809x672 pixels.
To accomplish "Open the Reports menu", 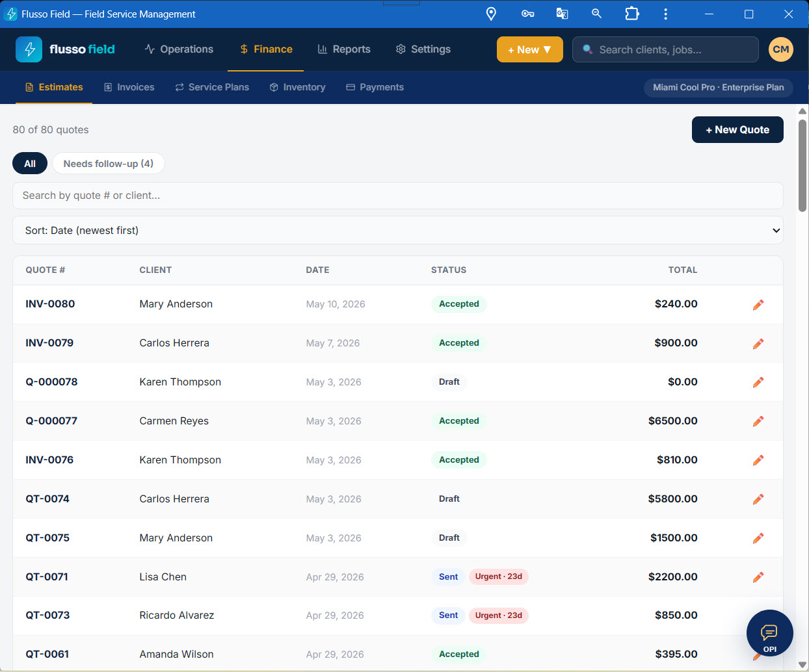I will tap(344, 49).
